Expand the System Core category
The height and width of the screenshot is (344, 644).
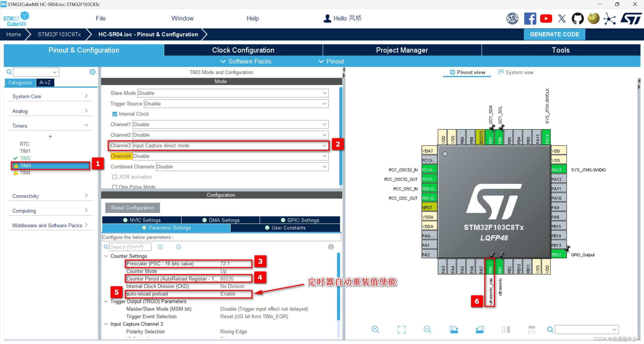coord(50,96)
